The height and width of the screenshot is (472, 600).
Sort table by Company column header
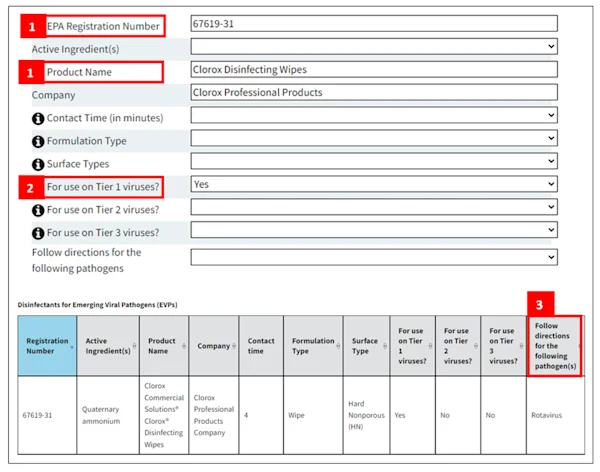[x=214, y=346]
